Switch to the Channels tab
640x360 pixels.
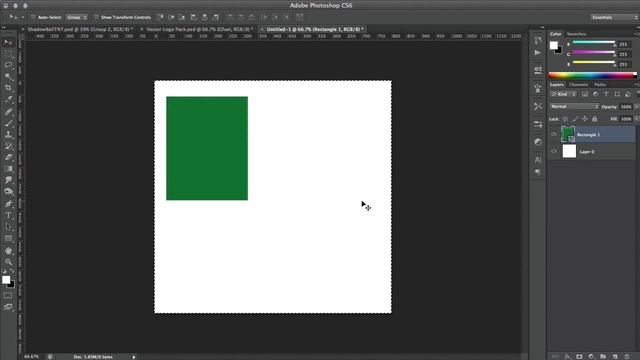click(578, 84)
